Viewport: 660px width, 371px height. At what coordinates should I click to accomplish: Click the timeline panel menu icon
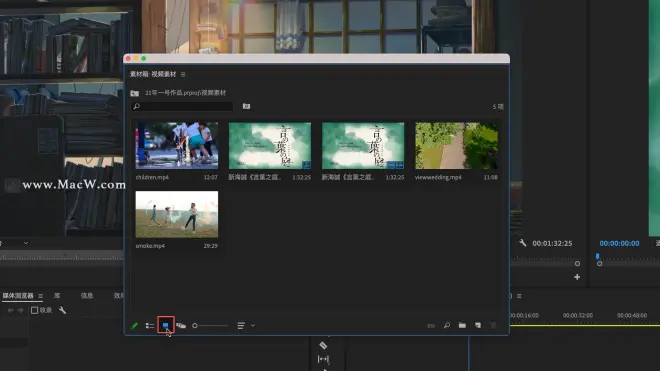pyautogui.click(x=519, y=296)
